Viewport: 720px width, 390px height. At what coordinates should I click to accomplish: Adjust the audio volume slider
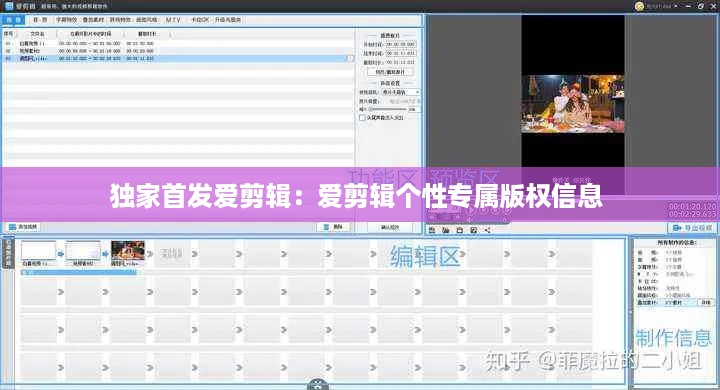pos(388,109)
